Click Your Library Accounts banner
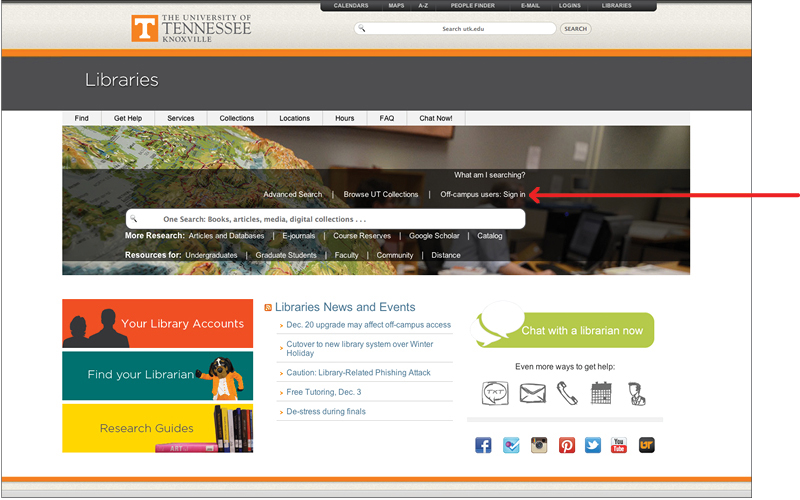This screenshot has width=800, height=500. 158,323
